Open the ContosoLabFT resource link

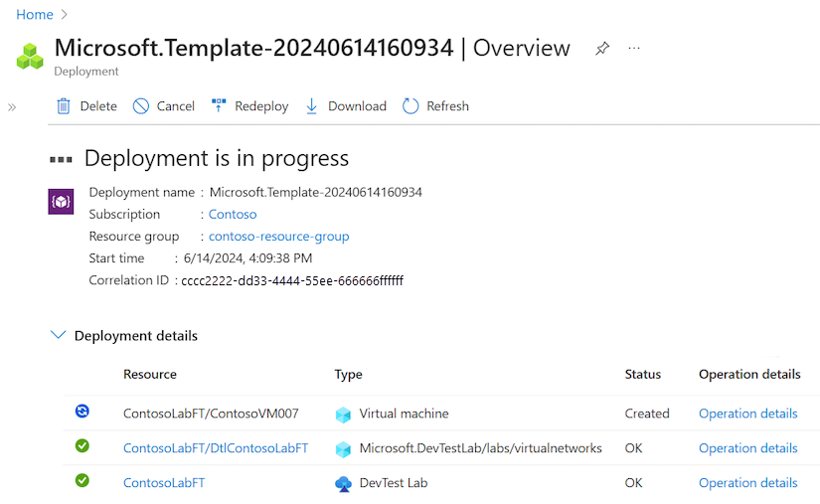click(x=164, y=482)
